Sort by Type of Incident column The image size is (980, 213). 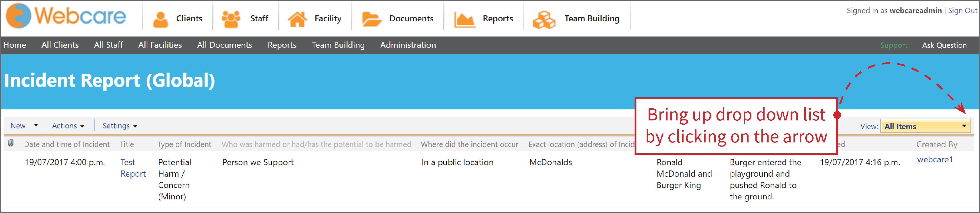pyautogui.click(x=184, y=144)
